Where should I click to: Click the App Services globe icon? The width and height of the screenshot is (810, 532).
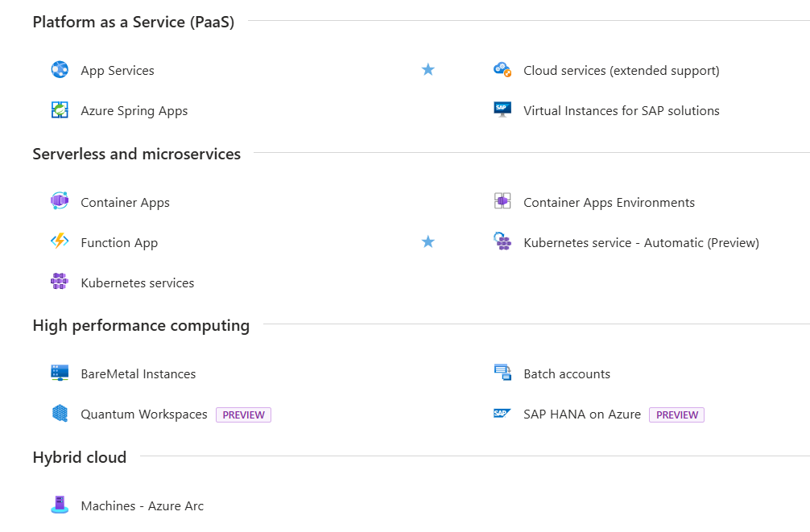pos(60,69)
